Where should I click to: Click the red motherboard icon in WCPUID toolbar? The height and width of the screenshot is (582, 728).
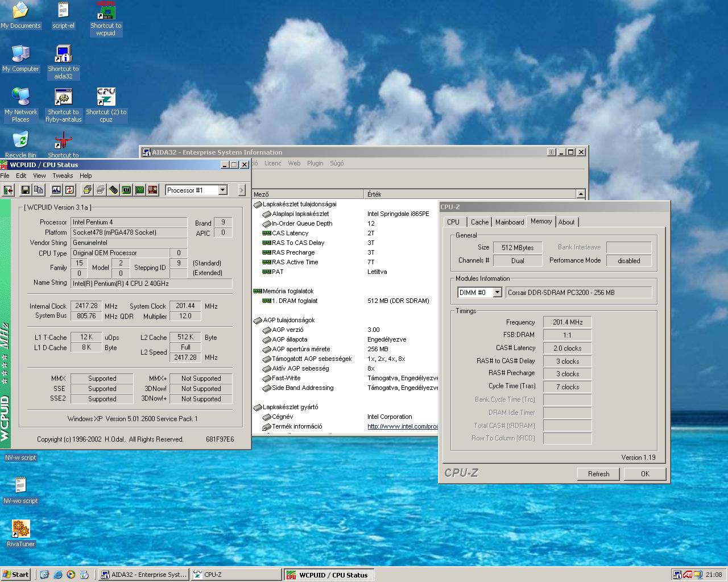(x=152, y=190)
